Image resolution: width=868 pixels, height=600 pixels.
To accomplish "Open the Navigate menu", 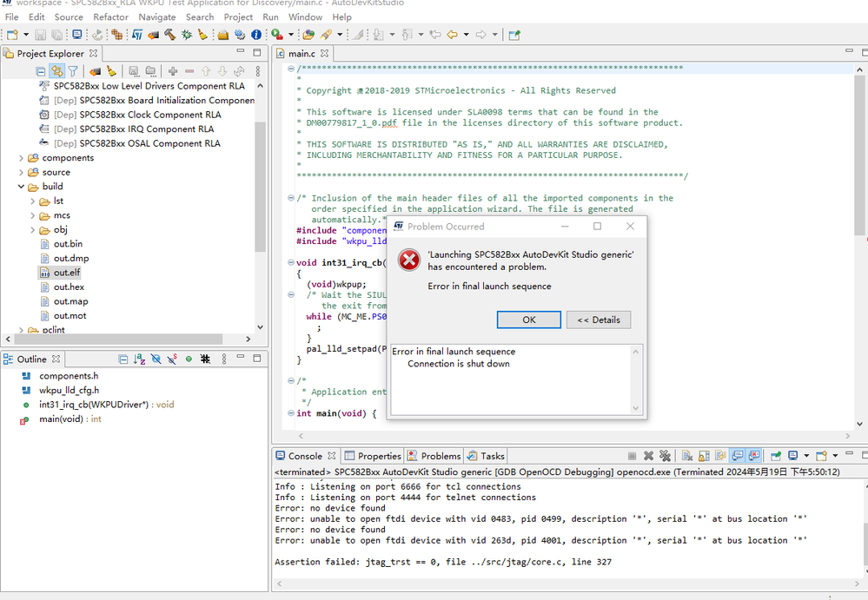I will click(x=157, y=17).
